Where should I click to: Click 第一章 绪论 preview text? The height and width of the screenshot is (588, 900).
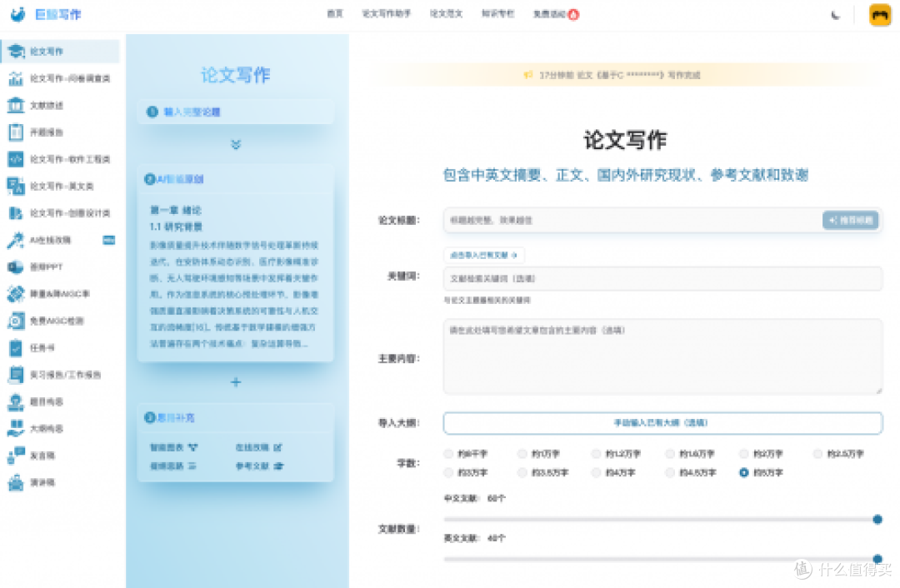coord(176,210)
